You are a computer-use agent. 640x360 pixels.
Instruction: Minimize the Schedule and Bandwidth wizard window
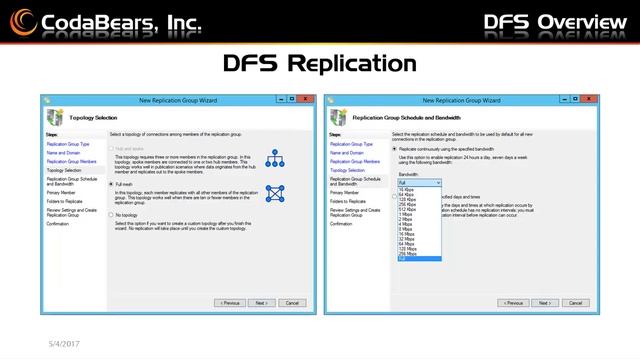coord(564,99)
